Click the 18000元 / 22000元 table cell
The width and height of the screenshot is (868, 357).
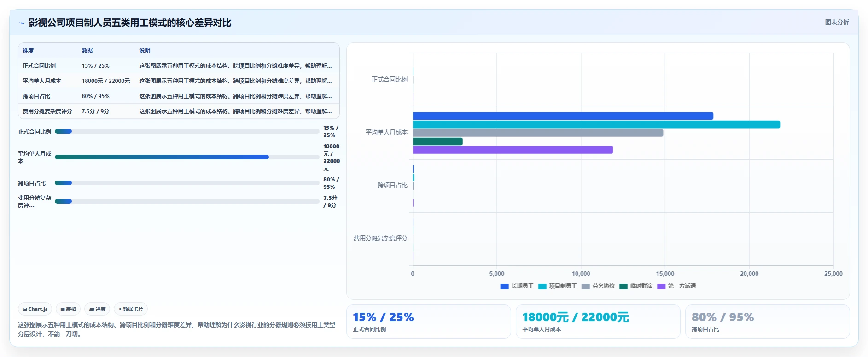106,81
